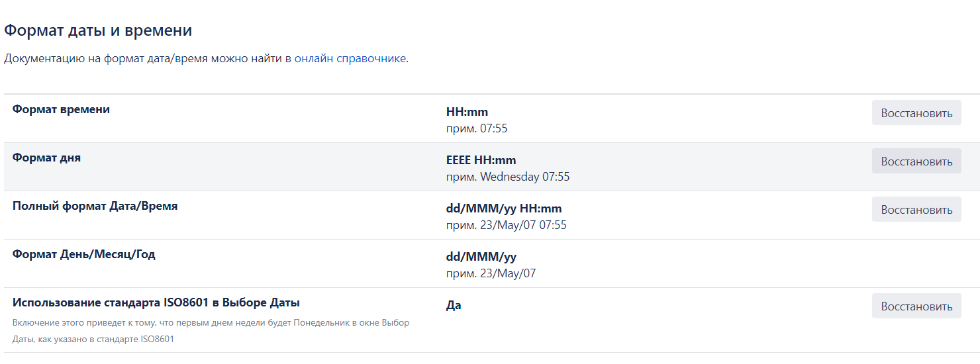980x364 pixels.
Task: Open the онлайн справочнике documentation link
Action: (350, 58)
